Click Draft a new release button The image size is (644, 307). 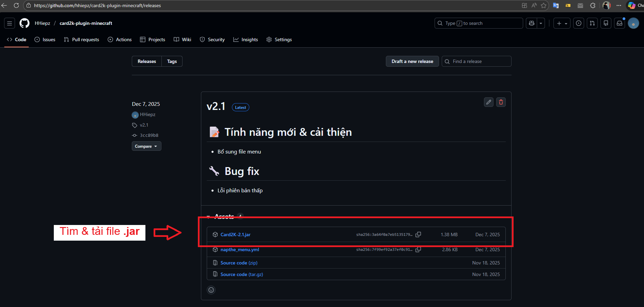[x=412, y=61]
